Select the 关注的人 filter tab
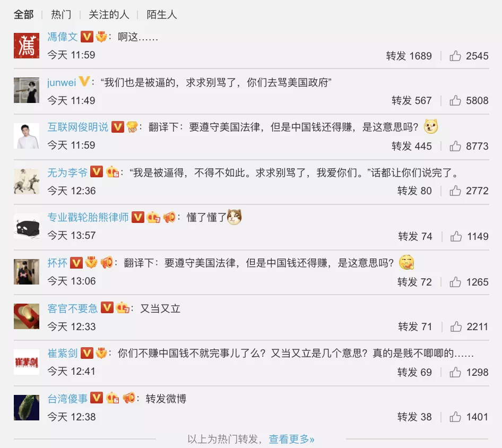The height and width of the screenshot is (448, 502). [x=109, y=14]
